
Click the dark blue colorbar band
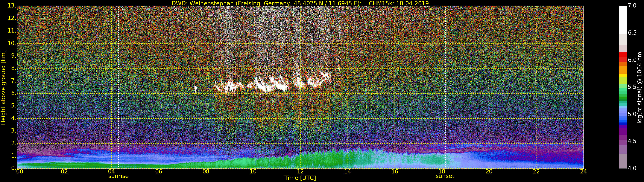[623, 124]
